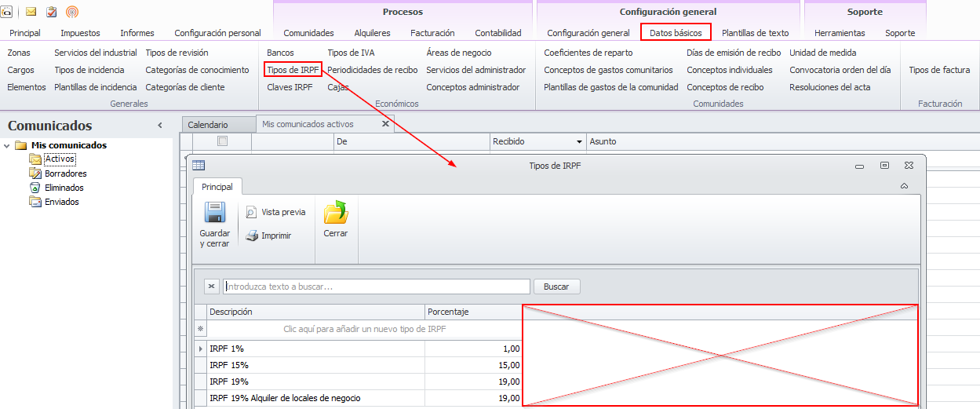Click row indicator arrow for IRPF 1%

201,348
